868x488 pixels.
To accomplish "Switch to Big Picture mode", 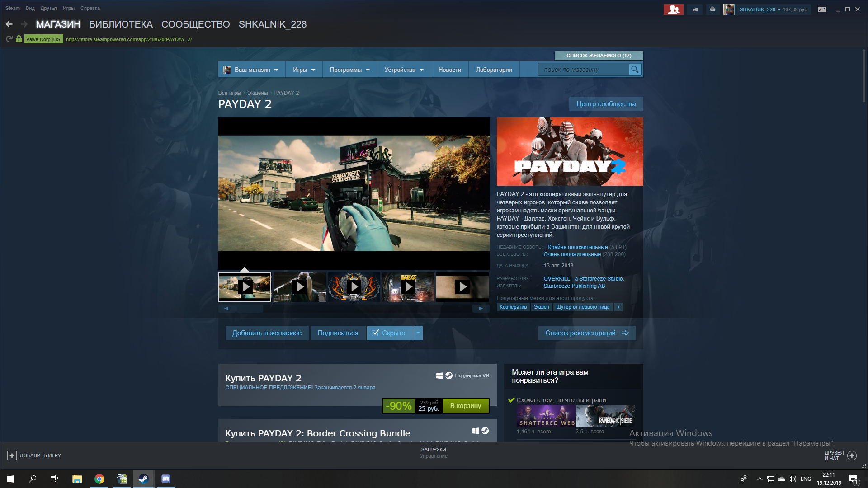I will tap(822, 9).
